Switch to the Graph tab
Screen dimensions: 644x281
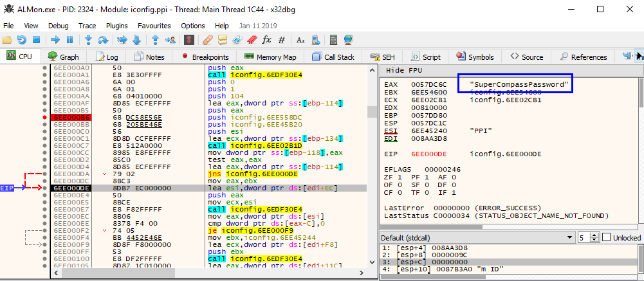click(x=64, y=57)
